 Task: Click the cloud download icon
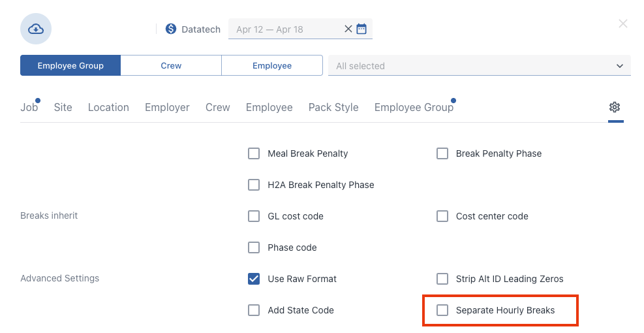(x=36, y=29)
